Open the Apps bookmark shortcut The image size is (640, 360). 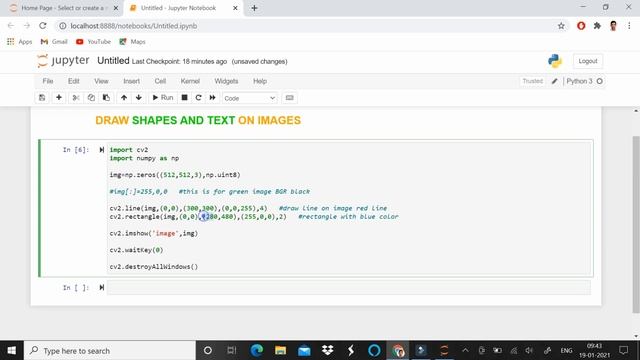20,42
